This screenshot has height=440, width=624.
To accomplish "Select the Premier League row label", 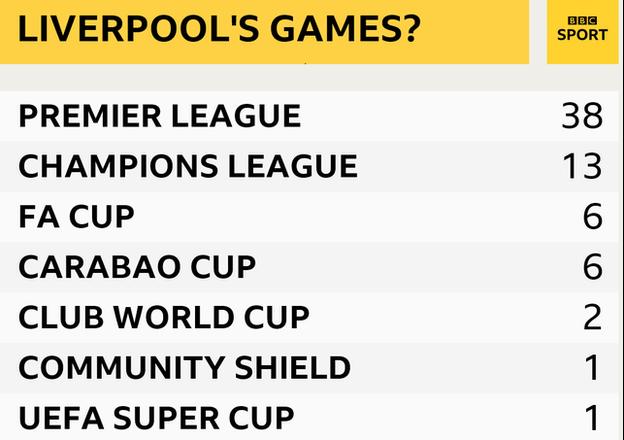I will [x=160, y=116].
